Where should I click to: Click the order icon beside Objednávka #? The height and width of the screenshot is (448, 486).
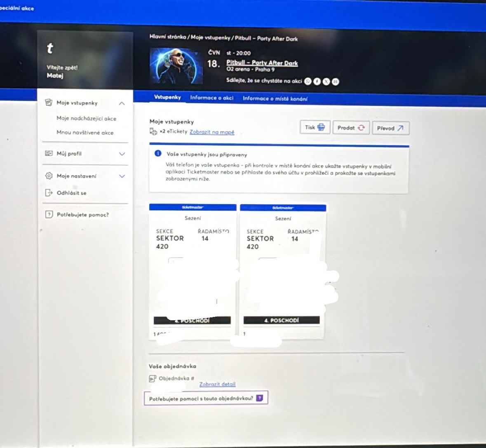tap(152, 378)
